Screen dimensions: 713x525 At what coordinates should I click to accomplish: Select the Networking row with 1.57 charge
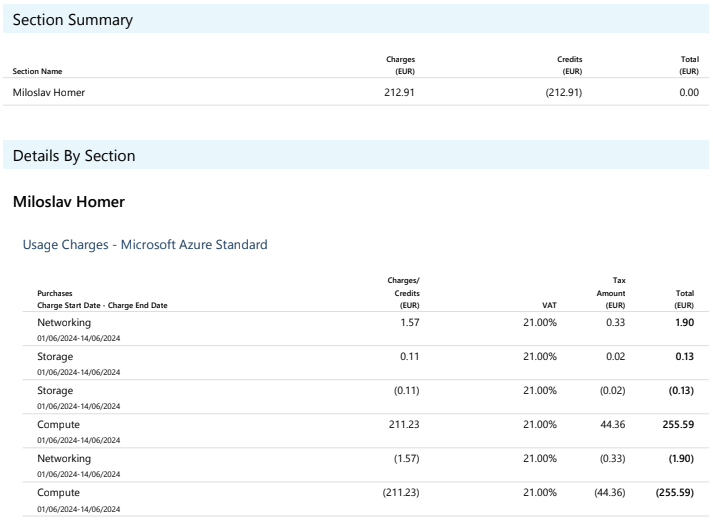pyautogui.click(x=64, y=323)
